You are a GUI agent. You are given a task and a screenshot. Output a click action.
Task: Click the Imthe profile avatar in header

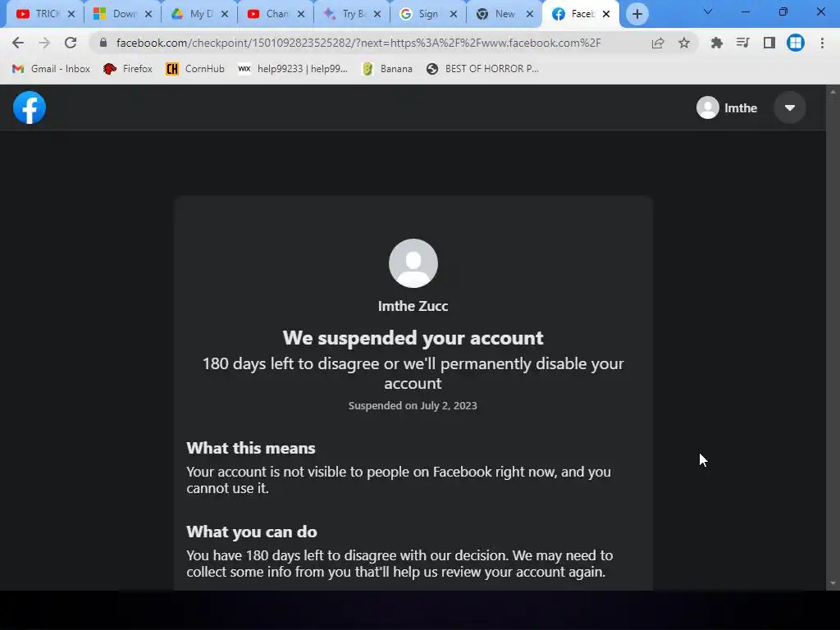pos(708,107)
